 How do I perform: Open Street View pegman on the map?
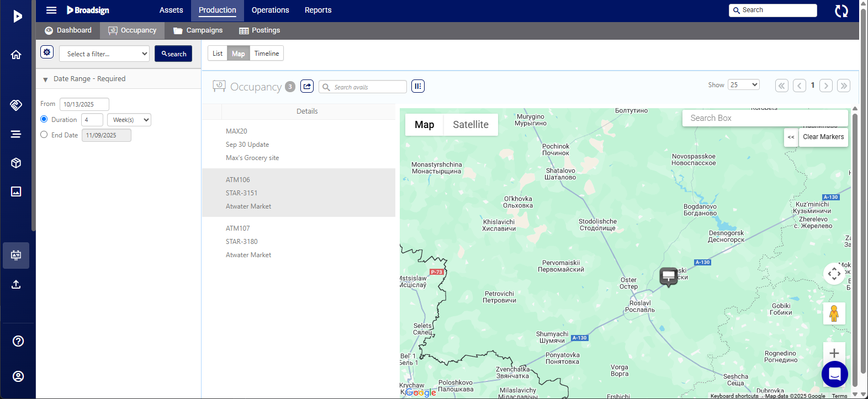[834, 313]
